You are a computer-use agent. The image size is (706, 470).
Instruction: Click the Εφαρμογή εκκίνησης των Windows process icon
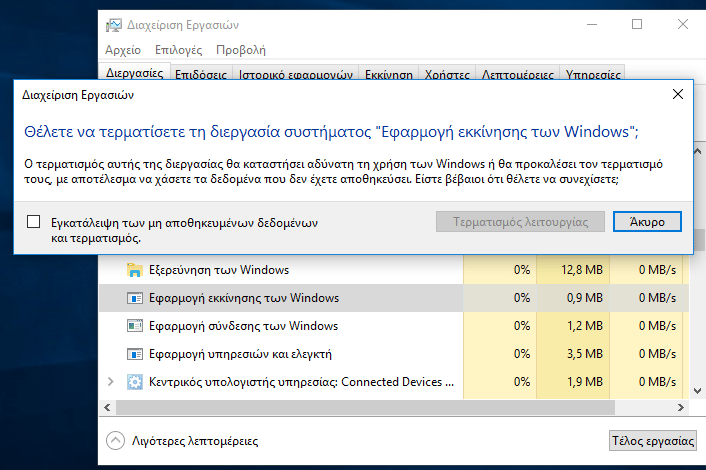135,298
